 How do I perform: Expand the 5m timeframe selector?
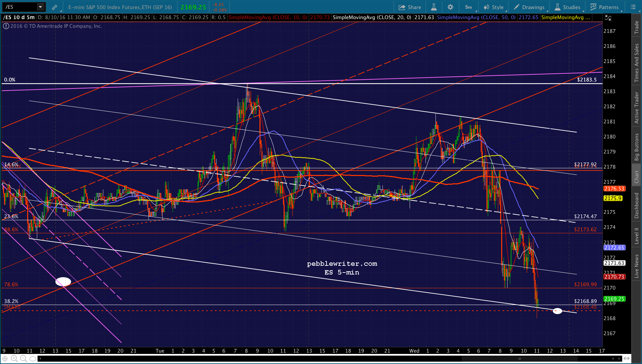469,7
